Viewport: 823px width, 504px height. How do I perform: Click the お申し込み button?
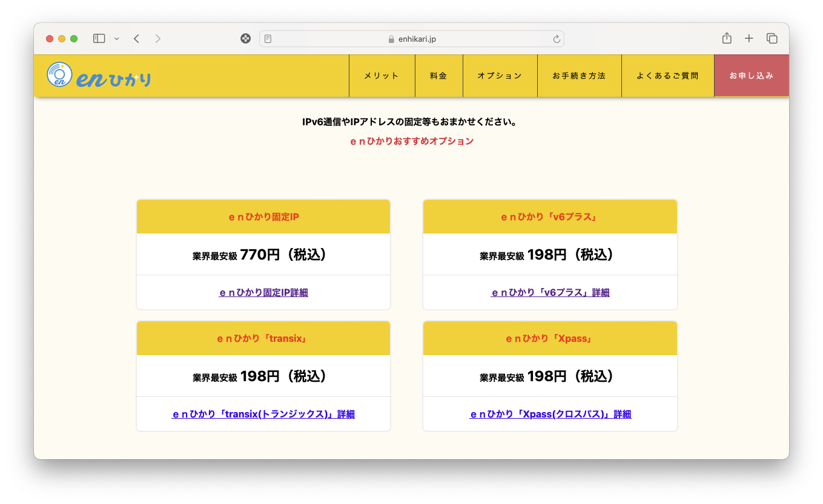coord(752,76)
